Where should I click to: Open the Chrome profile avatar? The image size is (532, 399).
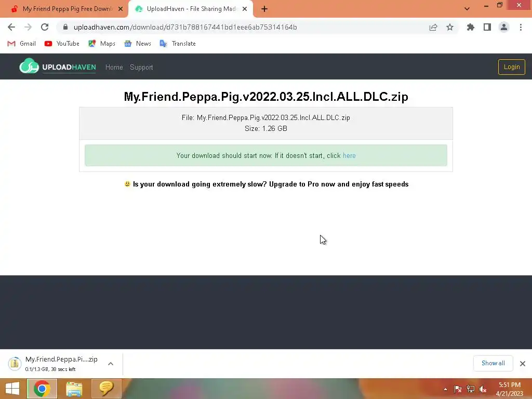point(504,27)
